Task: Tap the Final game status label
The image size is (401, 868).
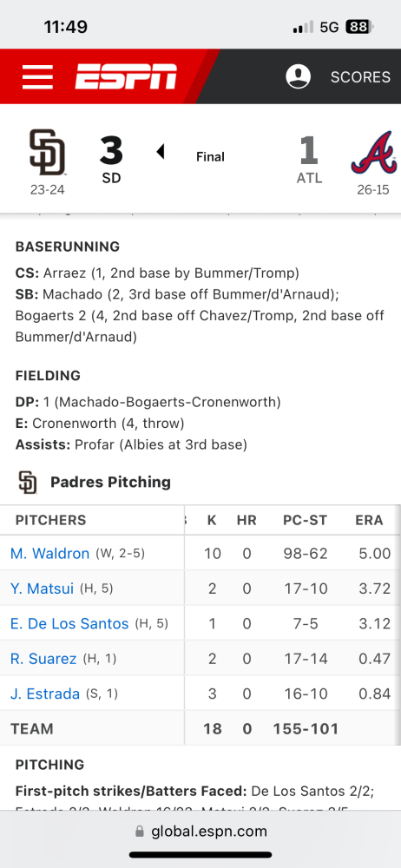Action: tap(210, 156)
